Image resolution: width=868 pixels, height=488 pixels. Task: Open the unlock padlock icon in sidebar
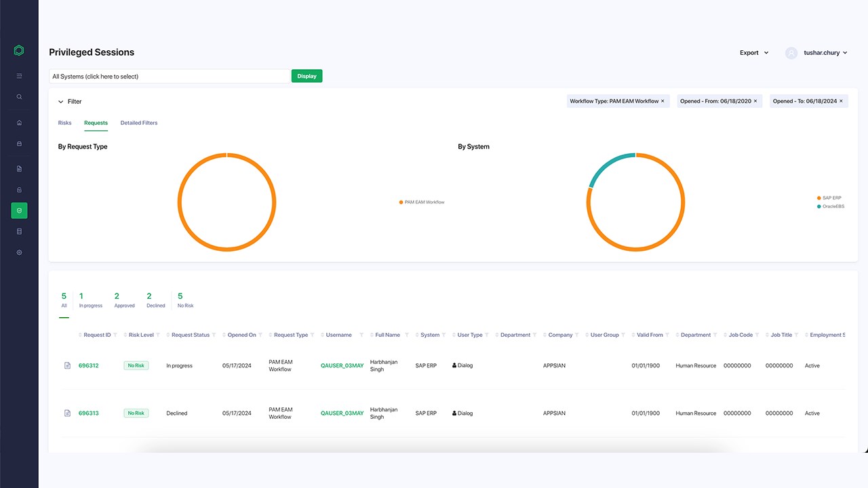[19, 190]
